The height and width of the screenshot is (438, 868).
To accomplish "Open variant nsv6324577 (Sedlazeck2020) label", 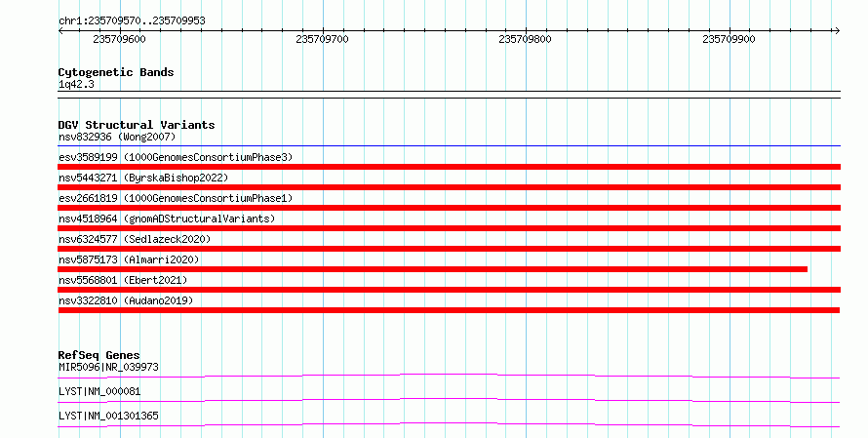I will point(135,239).
